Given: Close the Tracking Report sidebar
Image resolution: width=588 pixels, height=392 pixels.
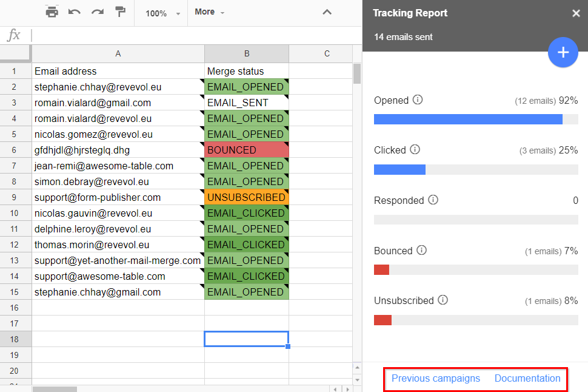Looking at the screenshot, I should pyautogui.click(x=576, y=13).
